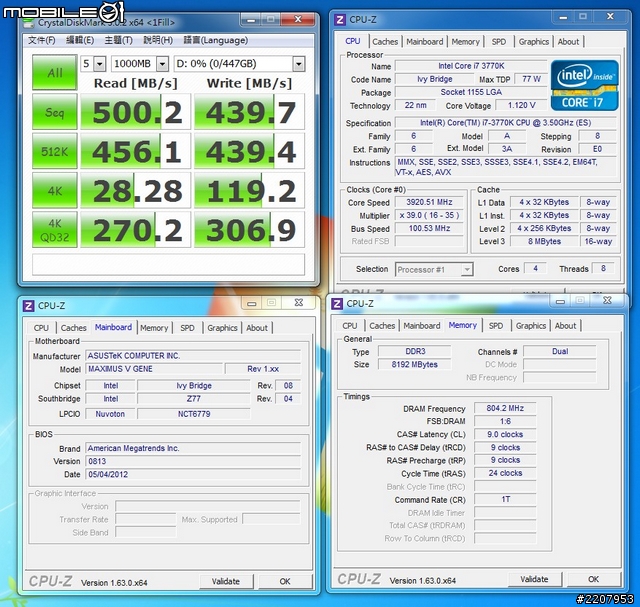Minimize the CrystalDiskMark window

[x=251, y=20]
